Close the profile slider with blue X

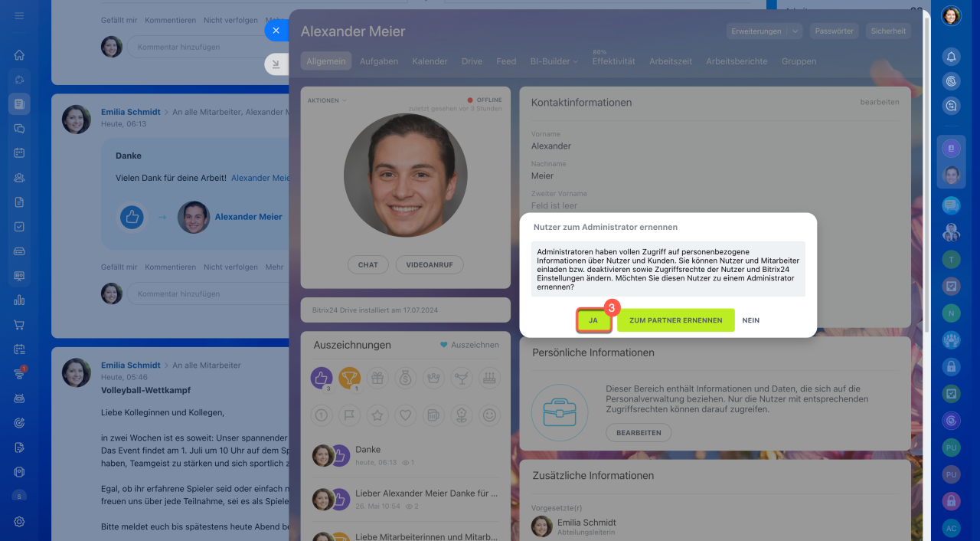pos(276,31)
